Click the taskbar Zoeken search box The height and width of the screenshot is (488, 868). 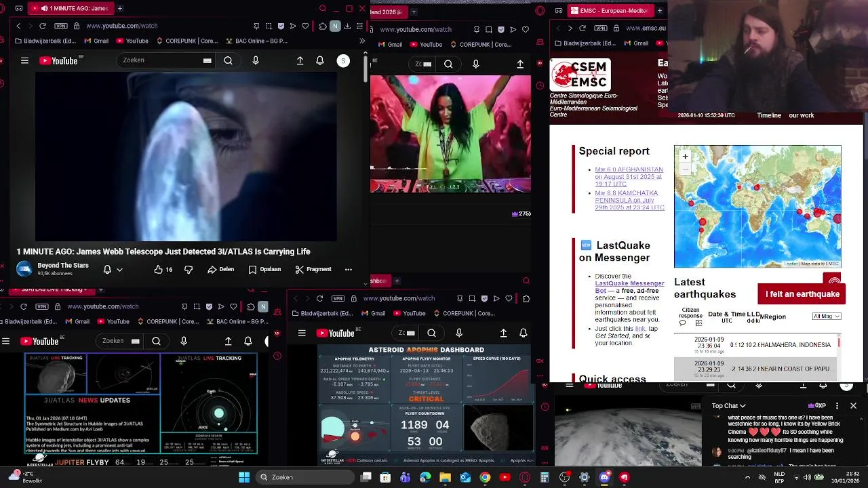click(304, 477)
